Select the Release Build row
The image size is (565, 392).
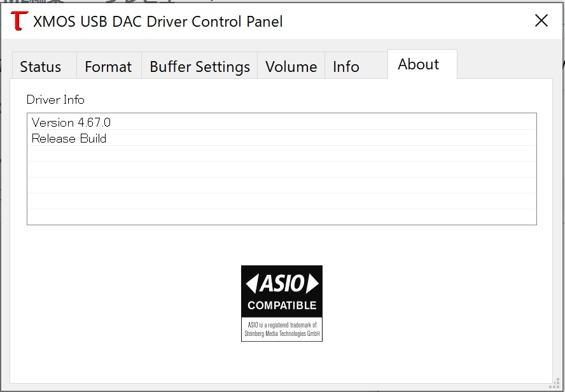coord(282,138)
